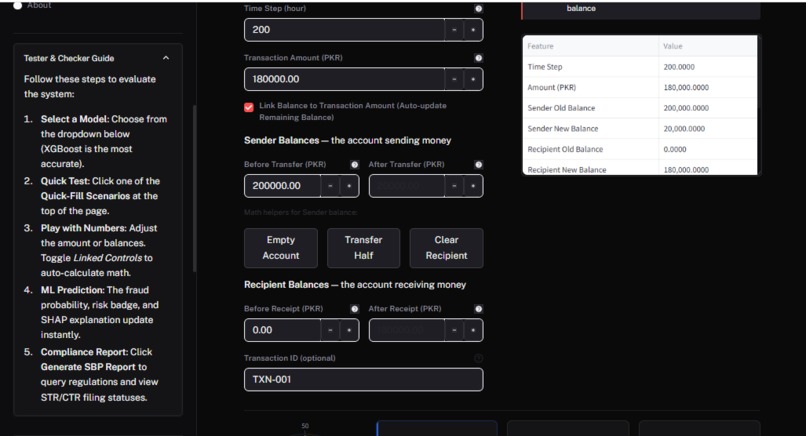Select the Recipient Old Balance row label
This screenshot has height=436, width=806.
point(565,149)
